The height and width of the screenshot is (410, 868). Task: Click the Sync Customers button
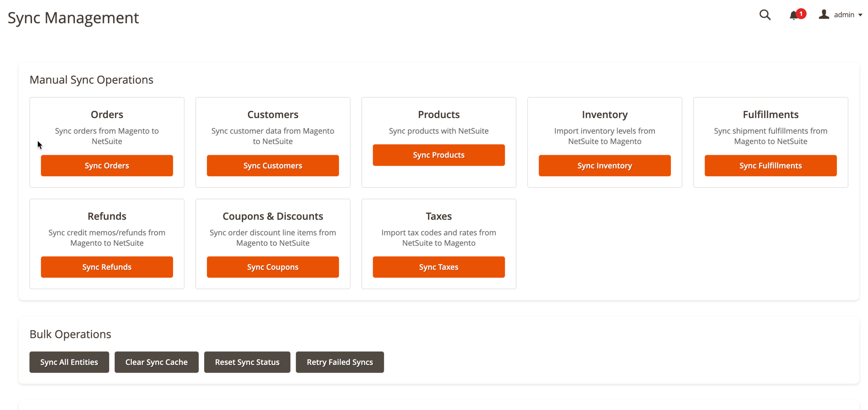click(273, 166)
